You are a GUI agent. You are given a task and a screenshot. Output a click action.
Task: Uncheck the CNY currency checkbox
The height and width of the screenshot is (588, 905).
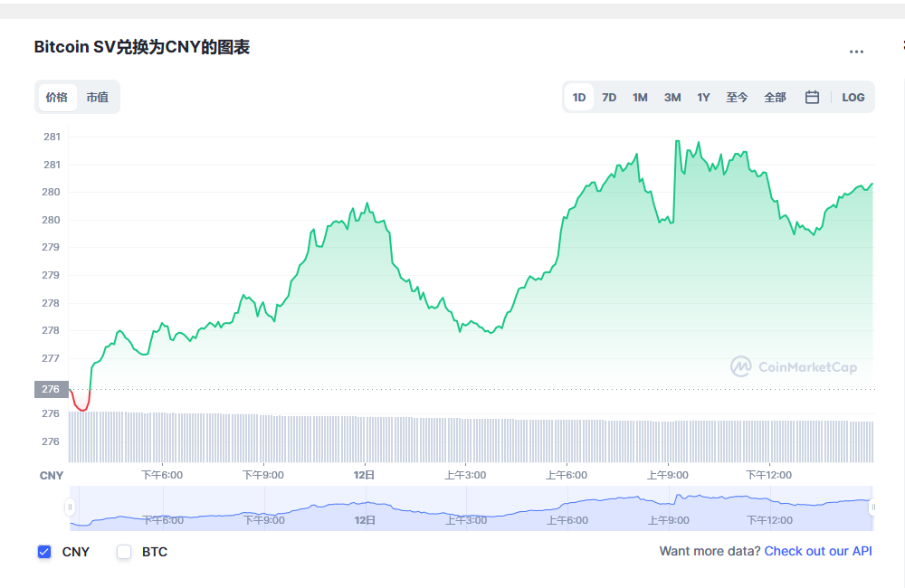click(x=44, y=552)
